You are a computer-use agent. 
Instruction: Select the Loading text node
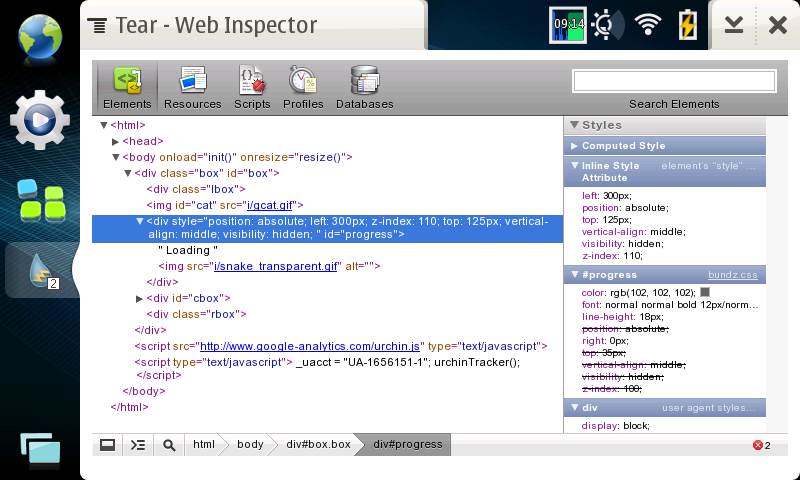[188, 250]
